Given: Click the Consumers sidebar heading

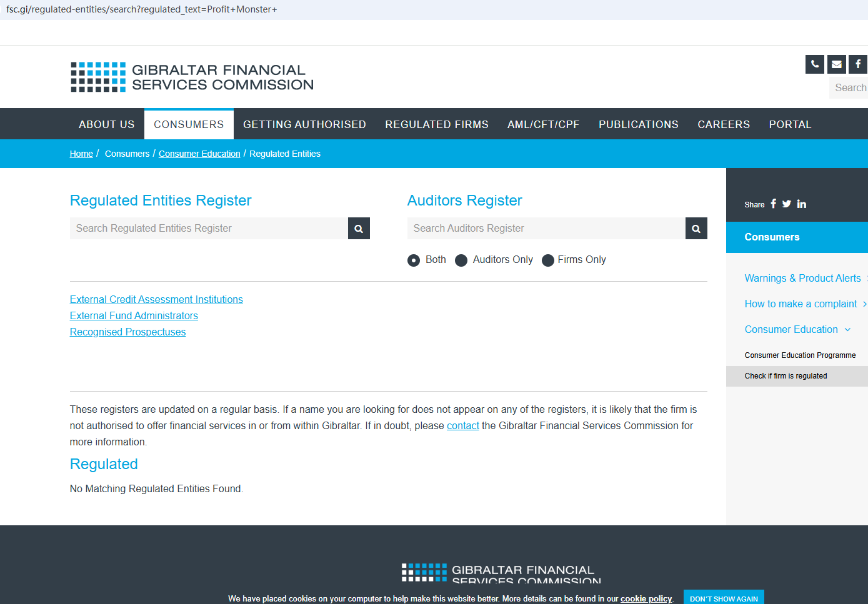Looking at the screenshot, I should (797, 237).
